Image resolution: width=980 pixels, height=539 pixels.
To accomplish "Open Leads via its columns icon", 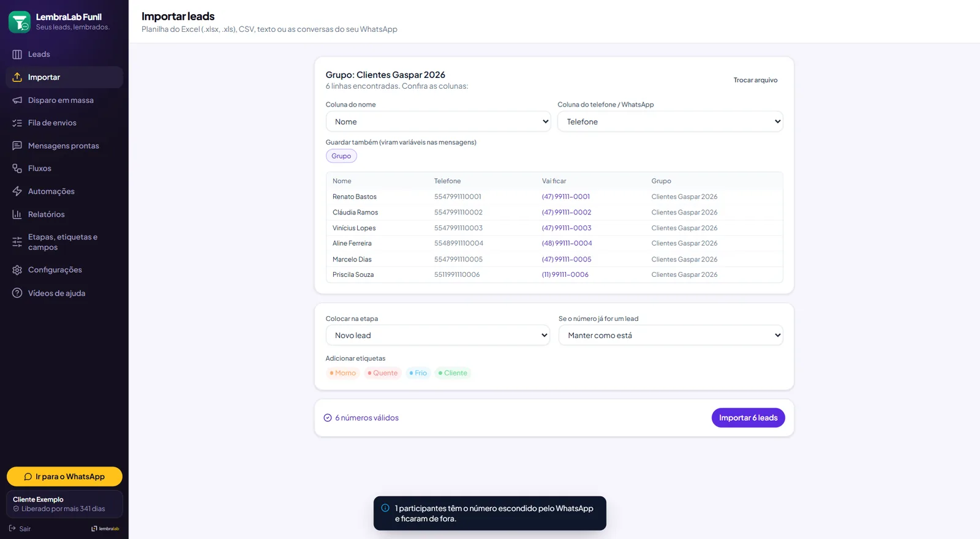I will (x=17, y=55).
